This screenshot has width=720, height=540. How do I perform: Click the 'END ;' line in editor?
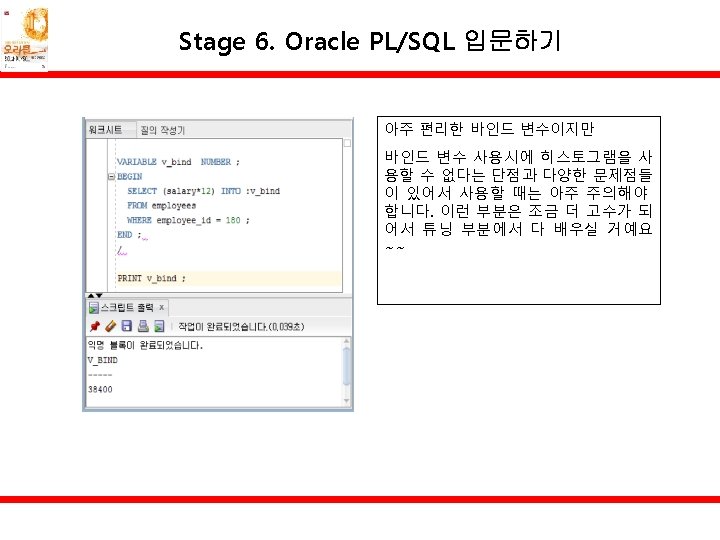point(129,235)
